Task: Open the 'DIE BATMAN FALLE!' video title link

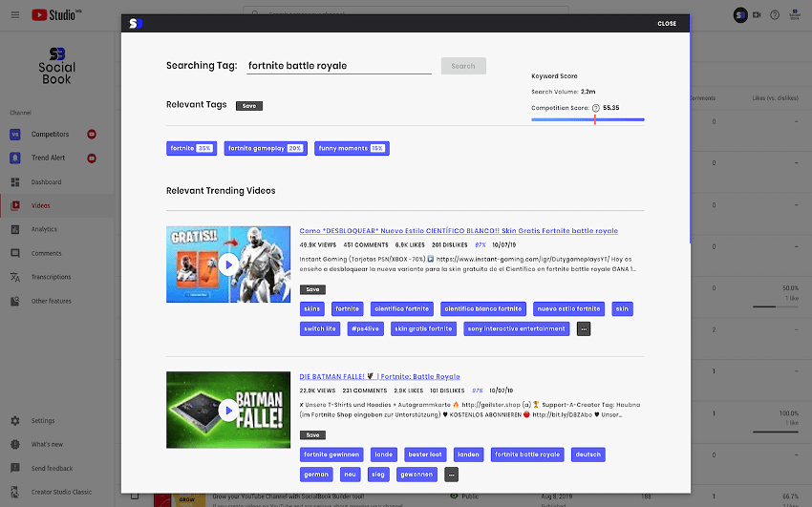Action: click(379, 376)
